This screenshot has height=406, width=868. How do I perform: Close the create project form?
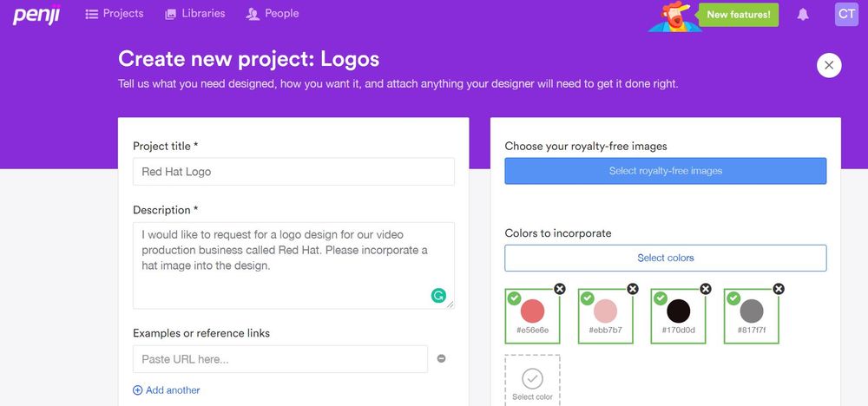(x=829, y=65)
